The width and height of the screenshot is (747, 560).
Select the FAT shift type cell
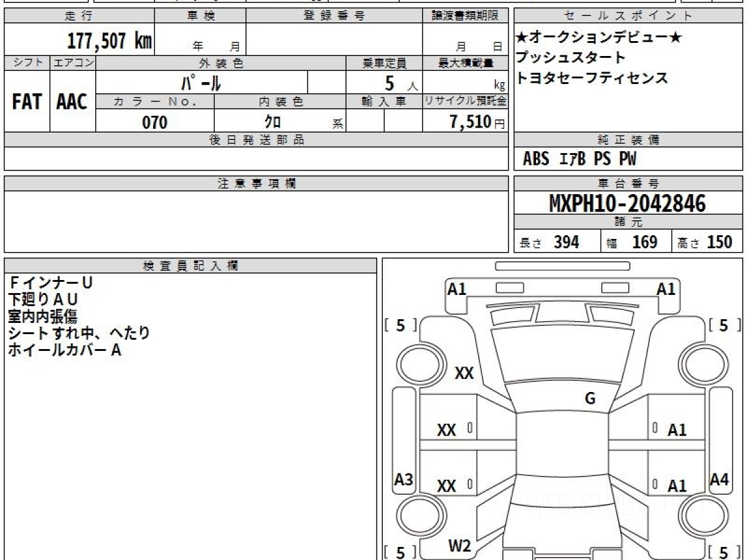(27, 102)
